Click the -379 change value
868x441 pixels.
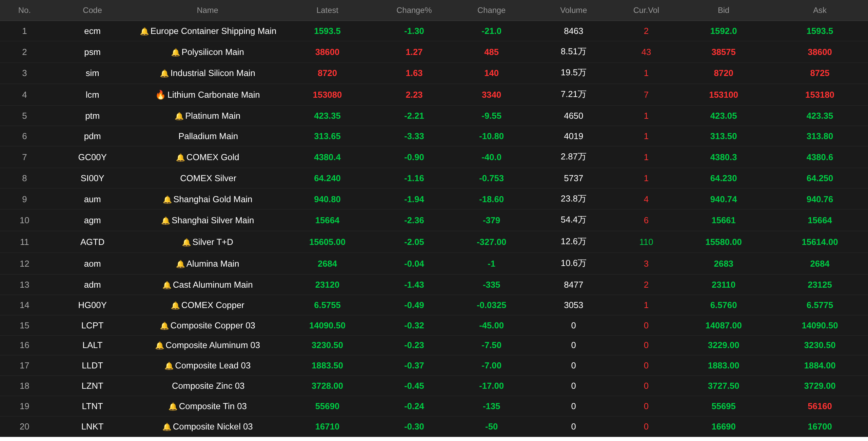491,220
